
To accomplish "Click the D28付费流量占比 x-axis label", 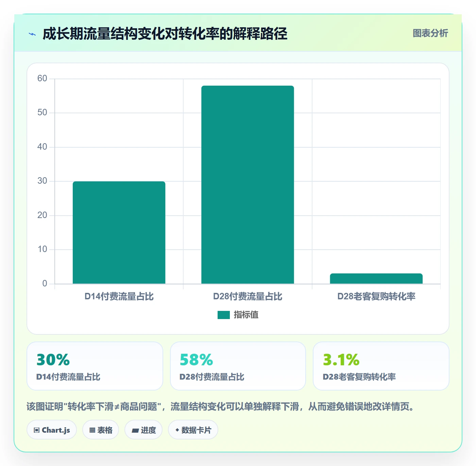I will tap(248, 297).
